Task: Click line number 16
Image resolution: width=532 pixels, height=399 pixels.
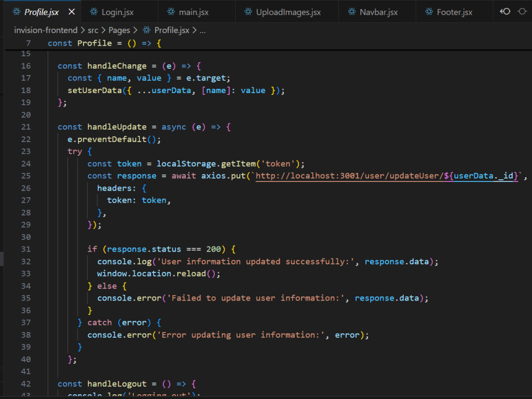Action: (x=26, y=66)
